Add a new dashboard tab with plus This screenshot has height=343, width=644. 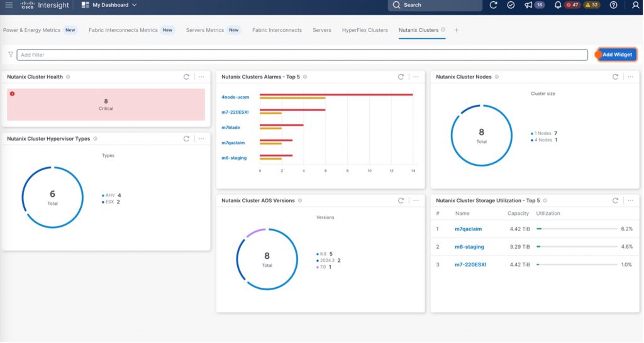pos(457,30)
